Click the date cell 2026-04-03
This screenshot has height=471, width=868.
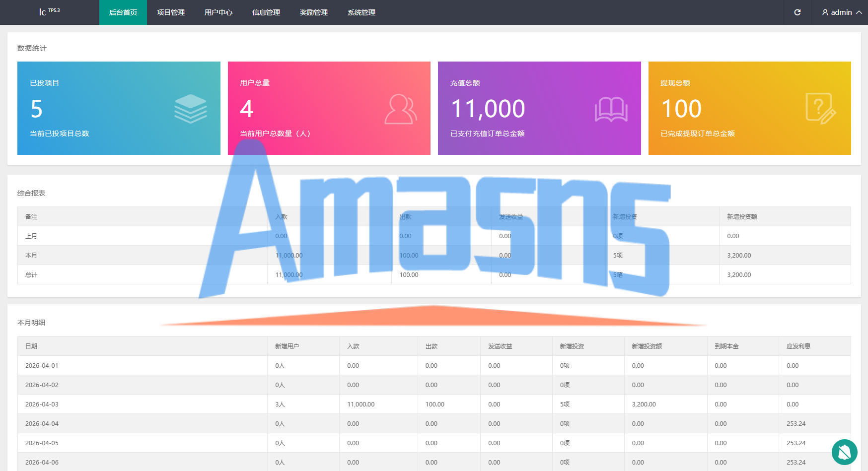coord(42,404)
